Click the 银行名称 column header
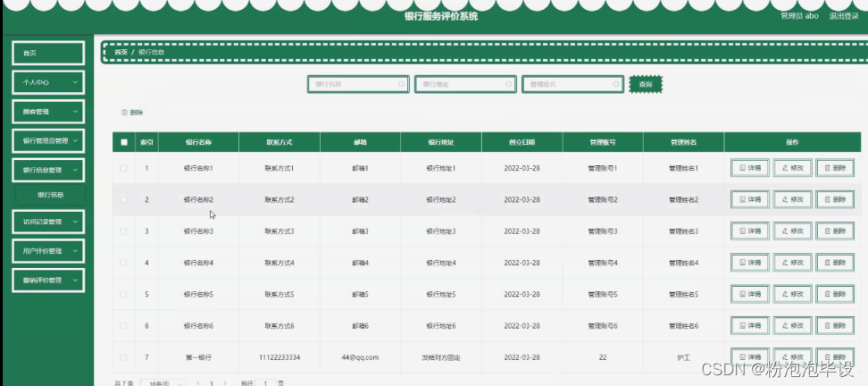 tap(198, 142)
